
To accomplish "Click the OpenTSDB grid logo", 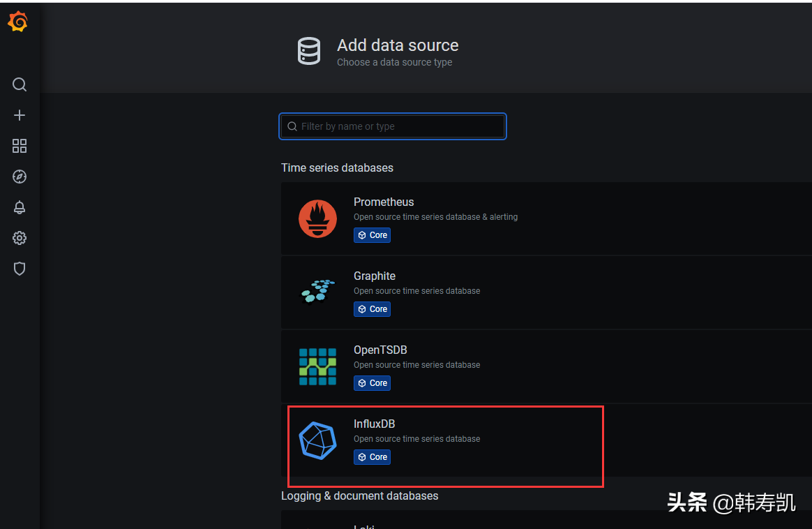I will coord(317,366).
